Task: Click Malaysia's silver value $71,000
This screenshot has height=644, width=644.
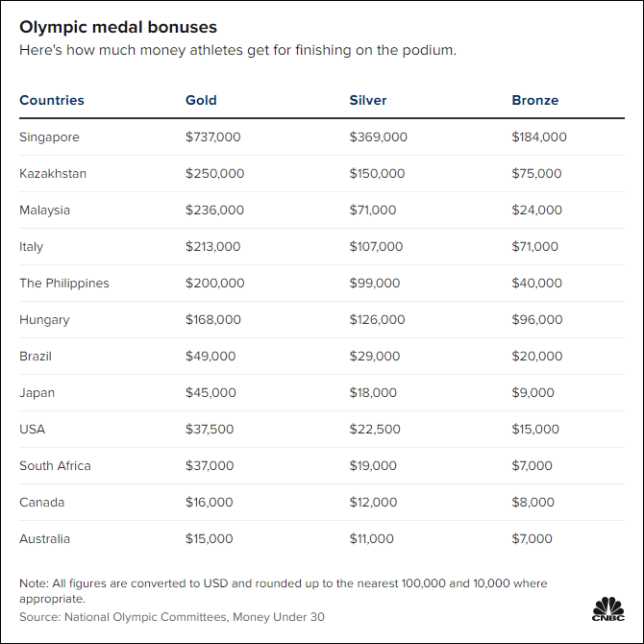Action: coord(373,211)
